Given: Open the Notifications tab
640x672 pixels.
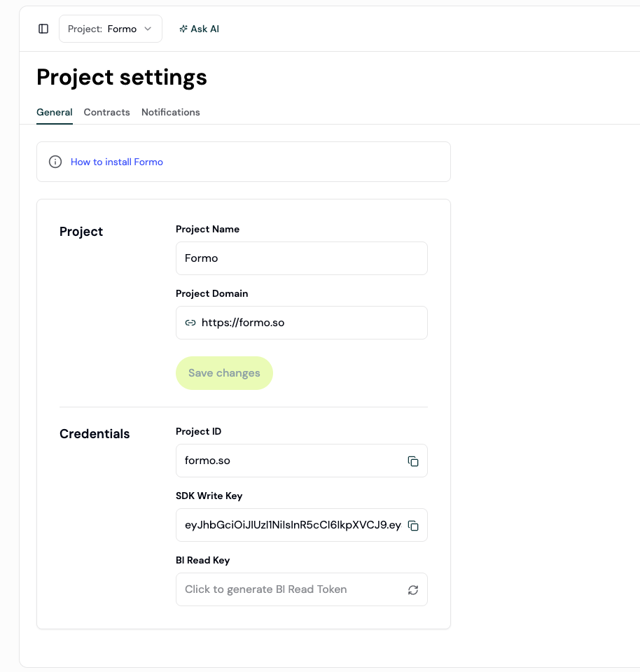Looking at the screenshot, I should tap(170, 112).
